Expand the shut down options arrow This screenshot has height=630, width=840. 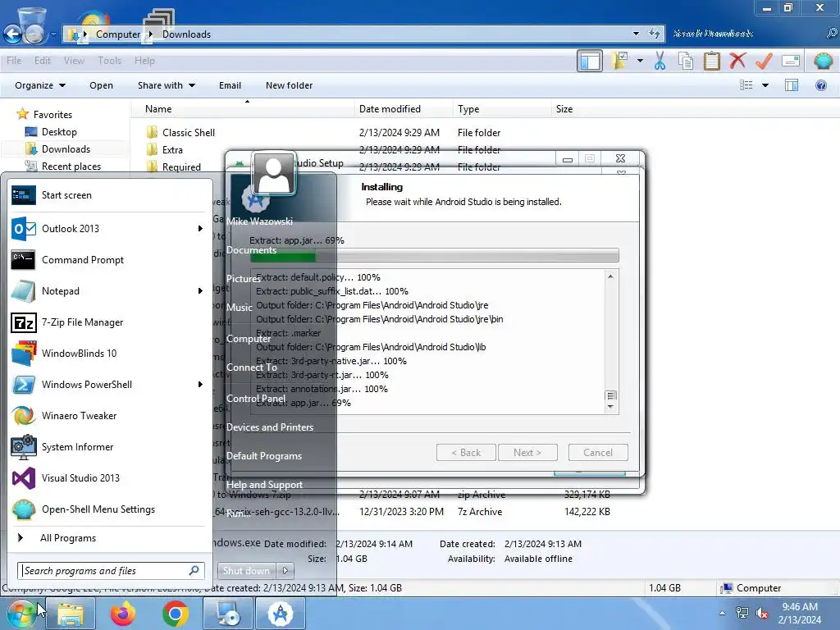[x=285, y=571]
